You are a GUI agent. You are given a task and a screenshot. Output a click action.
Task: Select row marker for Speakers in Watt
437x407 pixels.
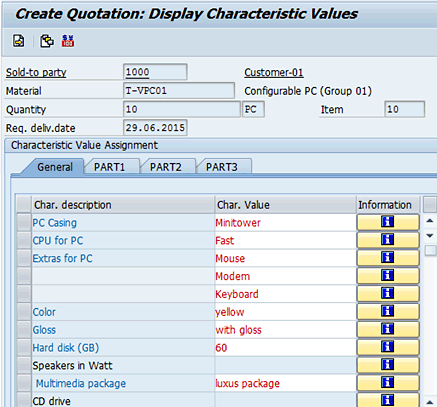pyautogui.click(x=24, y=365)
